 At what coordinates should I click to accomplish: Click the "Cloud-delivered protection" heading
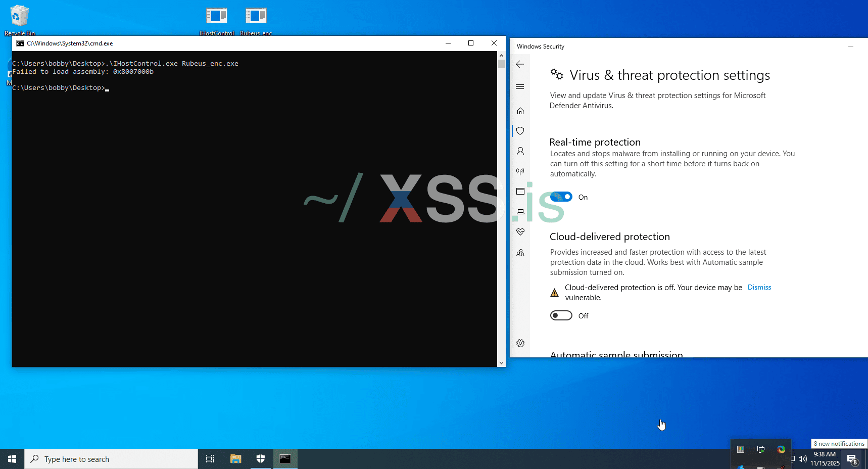click(x=610, y=237)
